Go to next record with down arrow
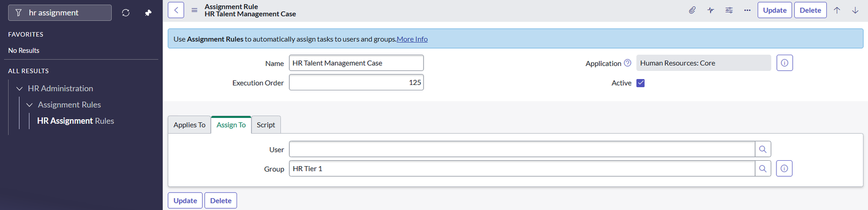Screen dimensions: 868x210 pyautogui.click(x=855, y=10)
